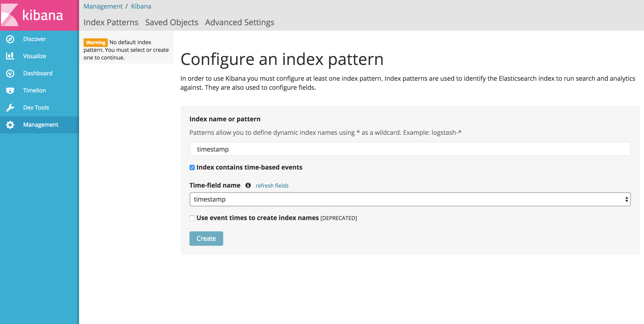Uncheck Index contains time-based events
Screen dimensions: 644x324
[192, 167]
